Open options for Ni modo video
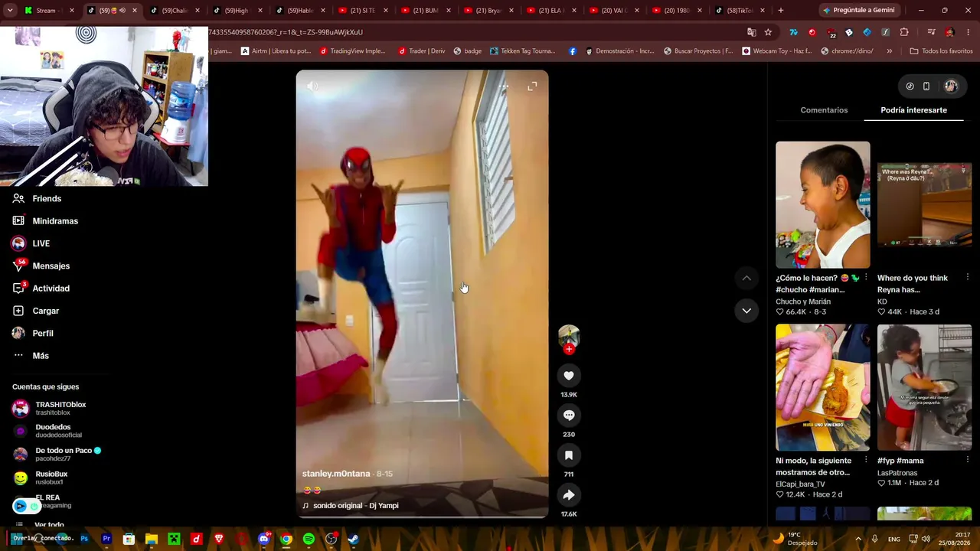The width and height of the screenshot is (980, 551). click(866, 460)
